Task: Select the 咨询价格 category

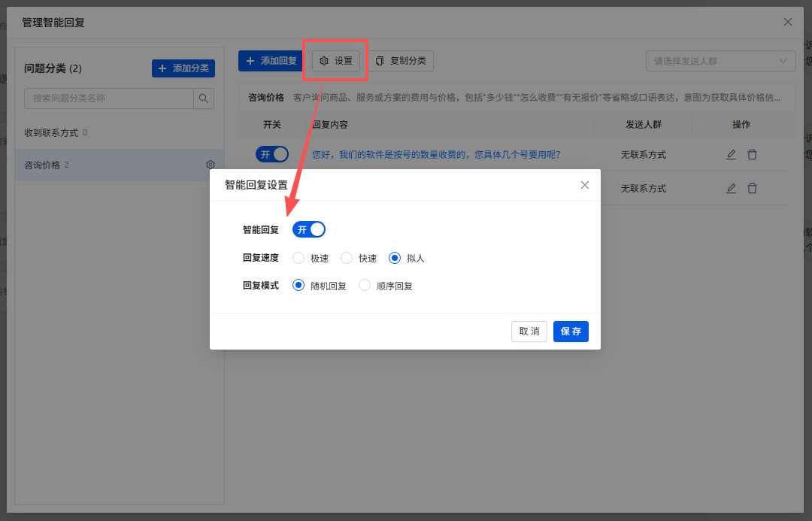Action: (x=119, y=165)
